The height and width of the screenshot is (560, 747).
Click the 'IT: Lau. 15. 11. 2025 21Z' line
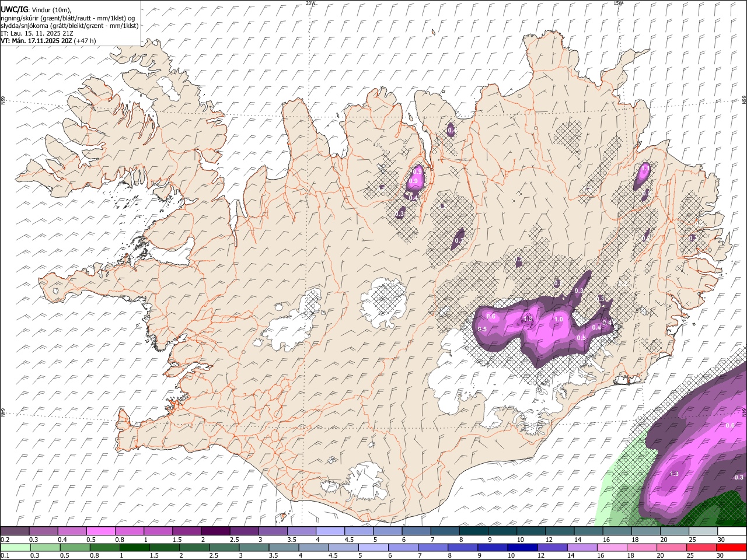37,33
